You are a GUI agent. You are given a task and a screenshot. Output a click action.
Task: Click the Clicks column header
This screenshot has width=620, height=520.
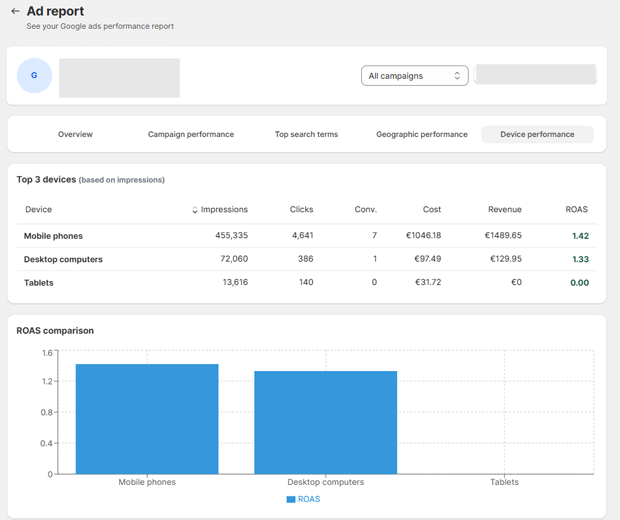click(301, 210)
